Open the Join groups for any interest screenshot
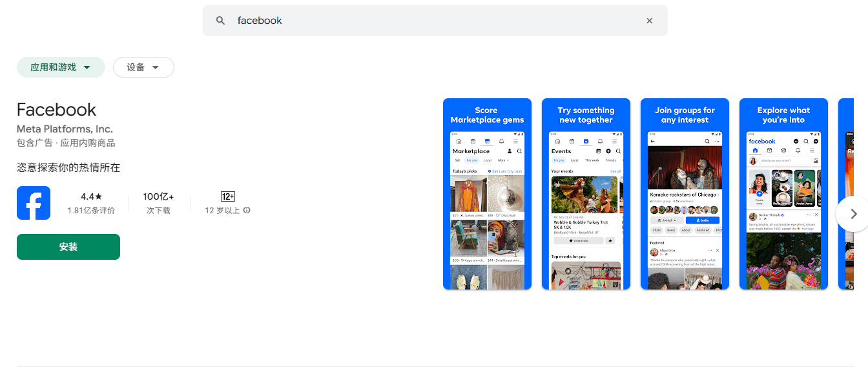The height and width of the screenshot is (380, 868). tap(685, 193)
